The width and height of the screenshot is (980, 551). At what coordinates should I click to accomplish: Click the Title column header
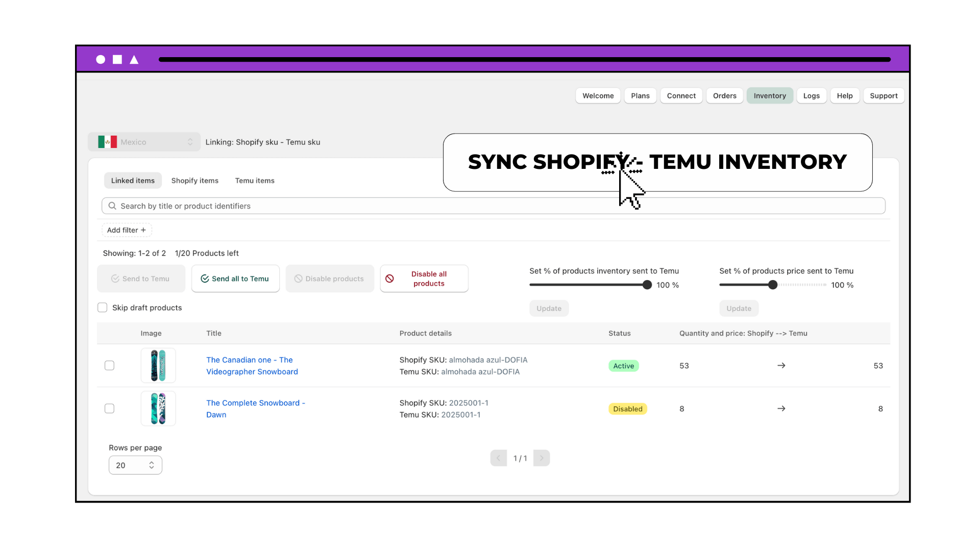[x=214, y=333]
